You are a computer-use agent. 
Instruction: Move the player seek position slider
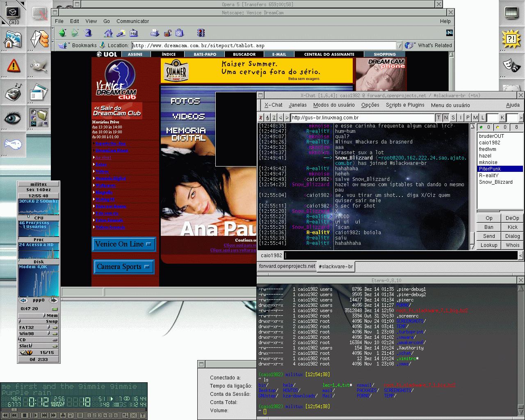point(14,409)
